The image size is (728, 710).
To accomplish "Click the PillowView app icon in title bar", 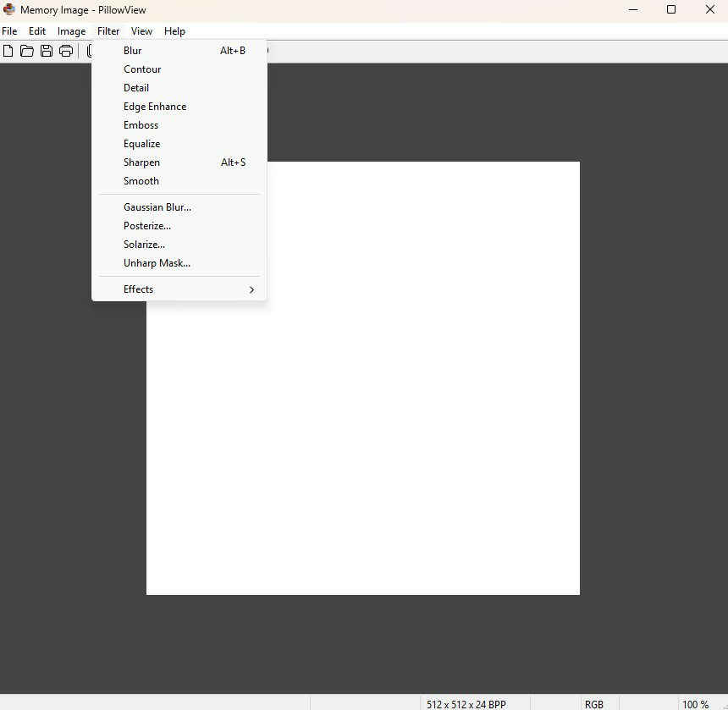I will [9, 9].
